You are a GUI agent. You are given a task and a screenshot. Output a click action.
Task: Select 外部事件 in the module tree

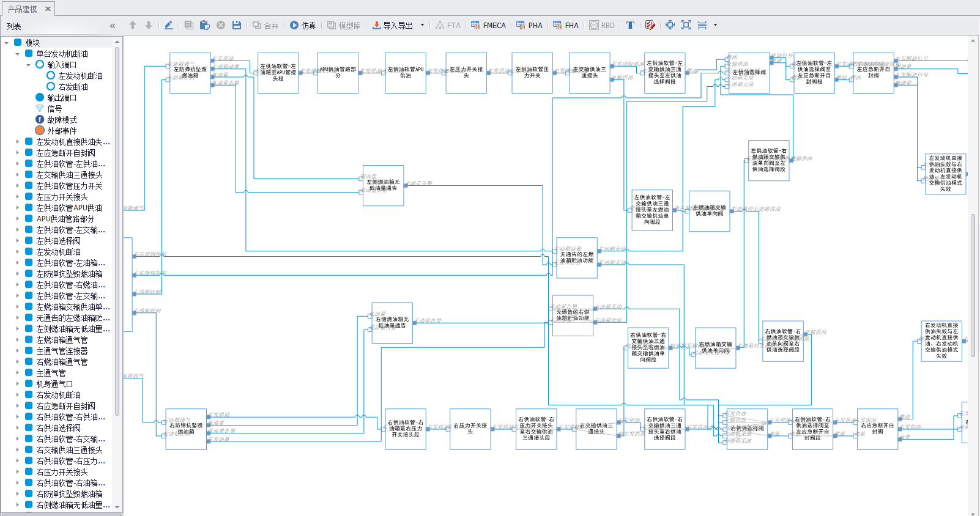click(62, 131)
